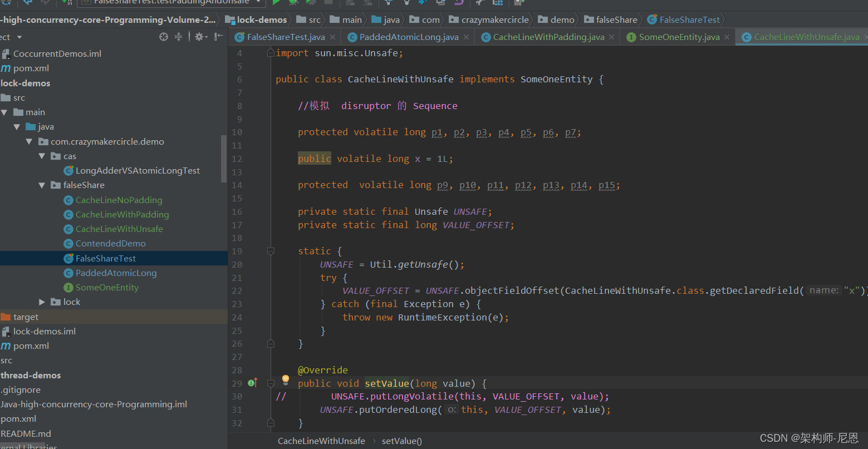Click CacheLineWithUnsafe in the bottom breadcrumb

pyautogui.click(x=321, y=441)
